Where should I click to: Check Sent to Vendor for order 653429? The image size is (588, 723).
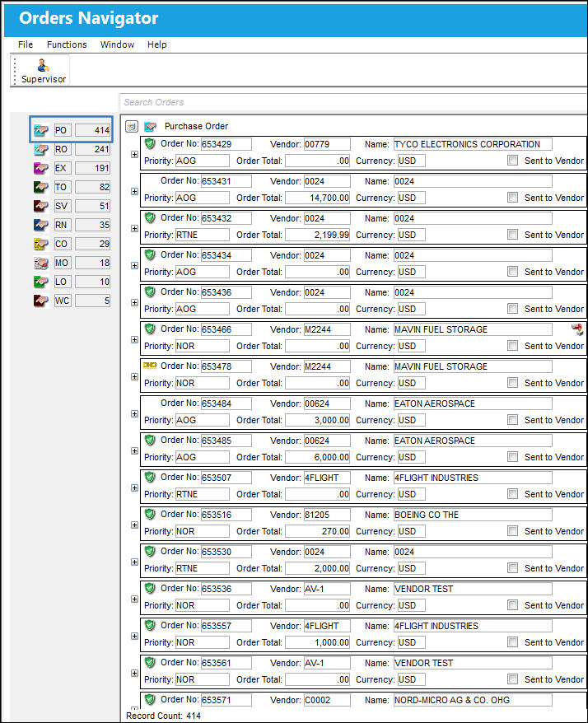512,160
